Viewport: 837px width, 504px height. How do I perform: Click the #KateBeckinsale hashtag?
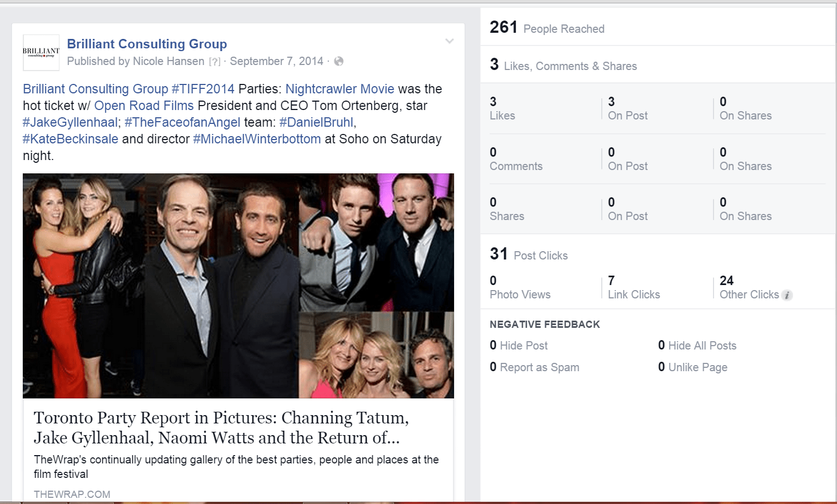tap(71, 139)
